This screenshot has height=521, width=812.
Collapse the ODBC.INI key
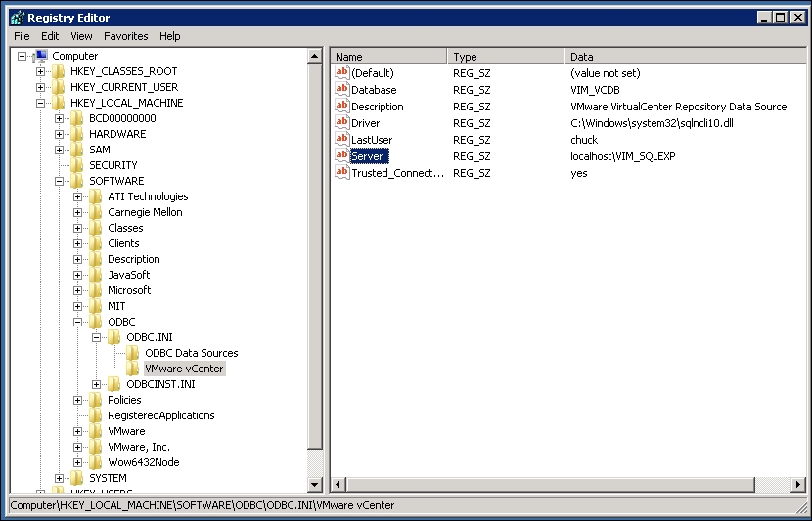tap(96, 337)
